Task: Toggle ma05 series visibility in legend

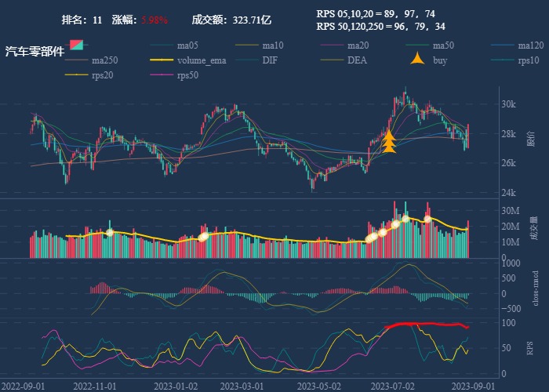Action: (x=162, y=45)
